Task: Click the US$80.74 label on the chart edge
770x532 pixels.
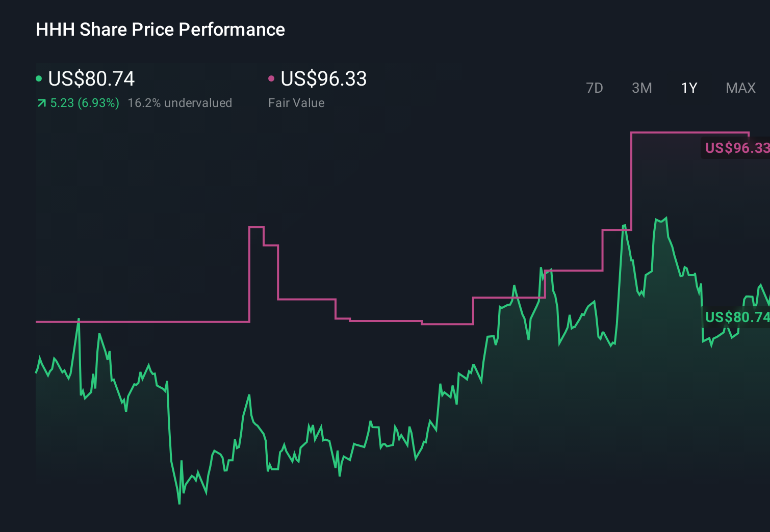Action: (736, 317)
